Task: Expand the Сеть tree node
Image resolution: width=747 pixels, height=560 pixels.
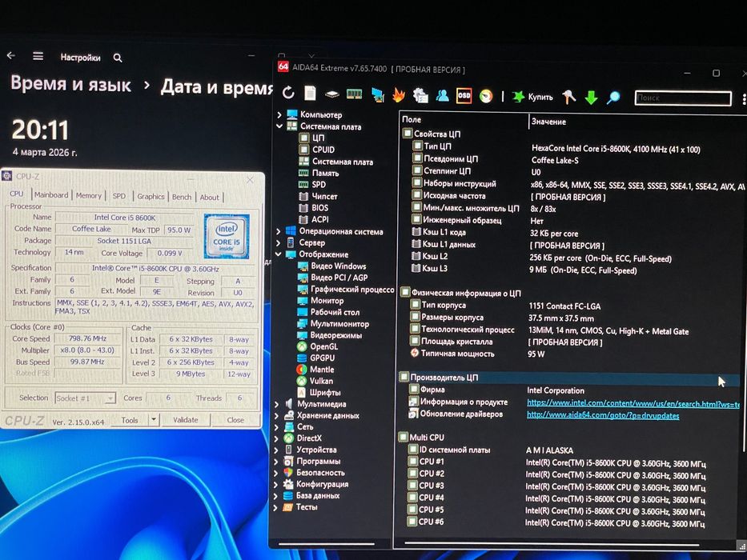Action: 276,426
